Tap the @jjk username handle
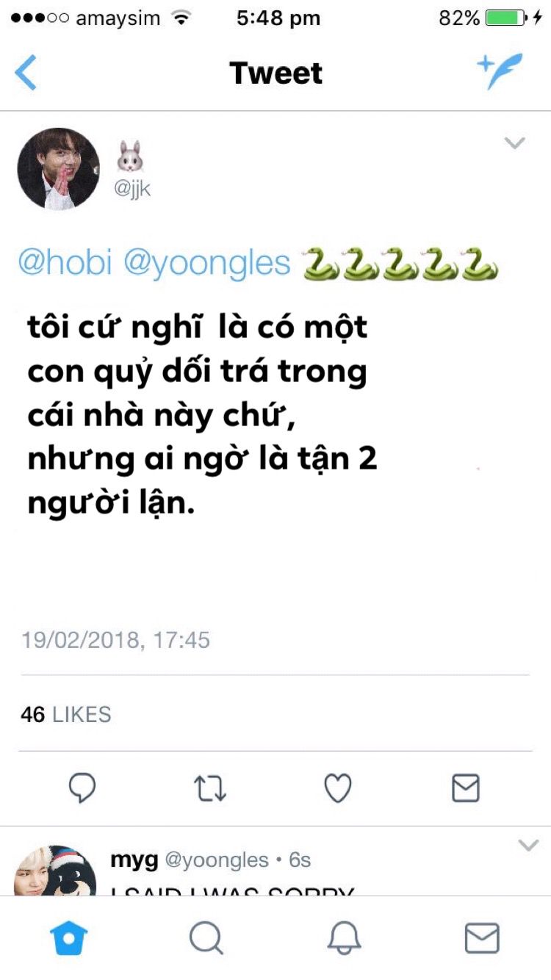This screenshot has width=551, height=980. [132, 189]
